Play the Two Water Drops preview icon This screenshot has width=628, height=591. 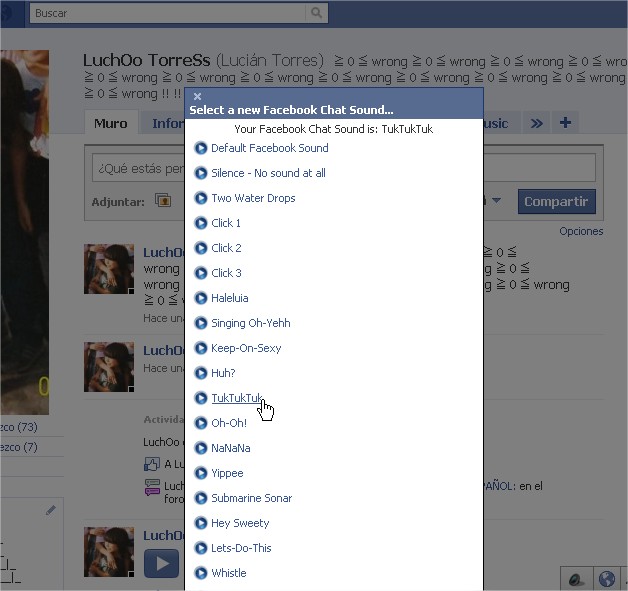pyautogui.click(x=201, y=198)
